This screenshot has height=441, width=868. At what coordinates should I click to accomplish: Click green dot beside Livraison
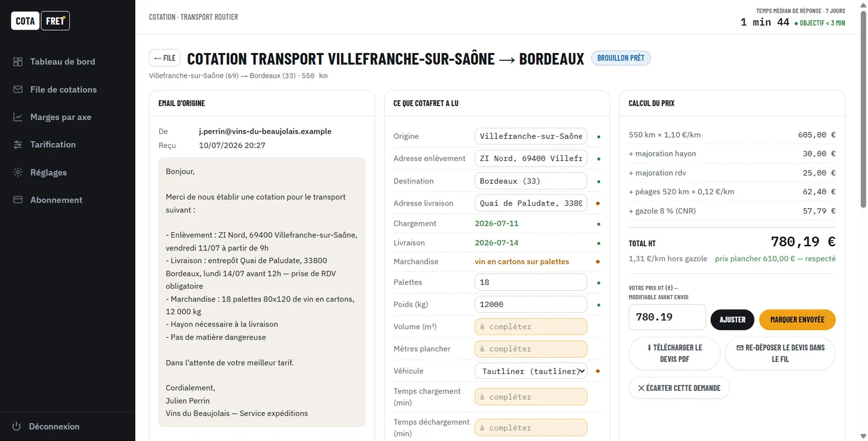(599, 243)
